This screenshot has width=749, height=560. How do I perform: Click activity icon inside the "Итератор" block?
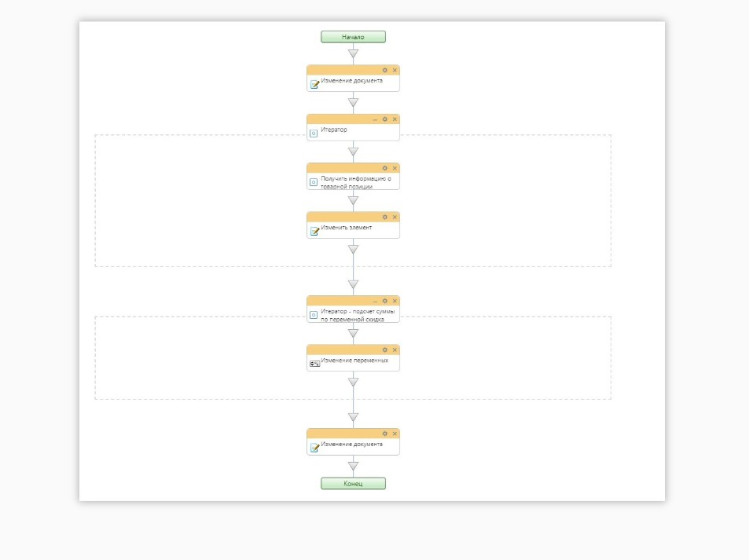coord(314,134)
